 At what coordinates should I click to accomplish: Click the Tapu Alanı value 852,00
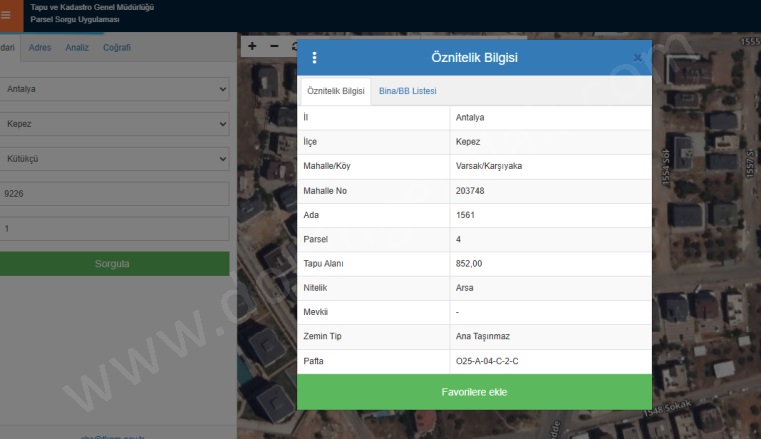469,264
